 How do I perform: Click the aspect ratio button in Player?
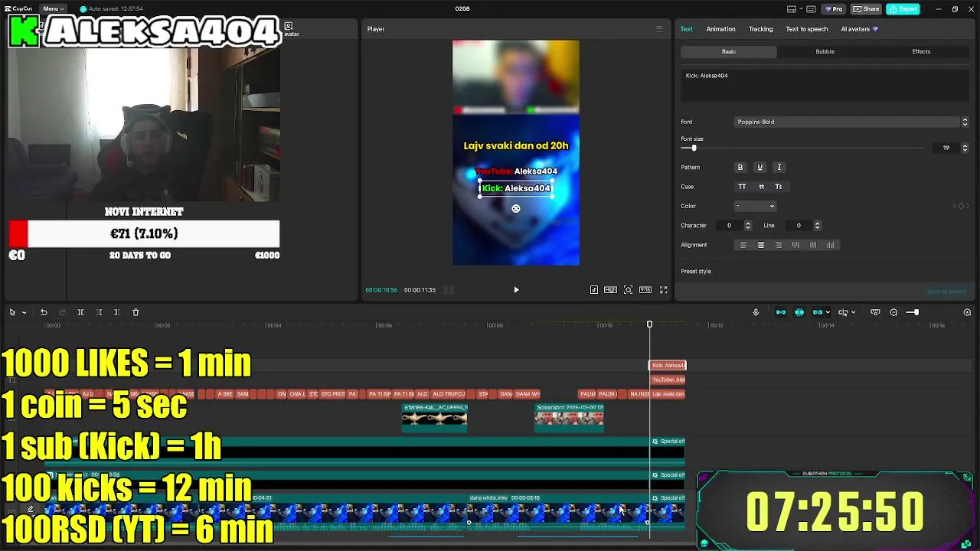click(645, 290)
